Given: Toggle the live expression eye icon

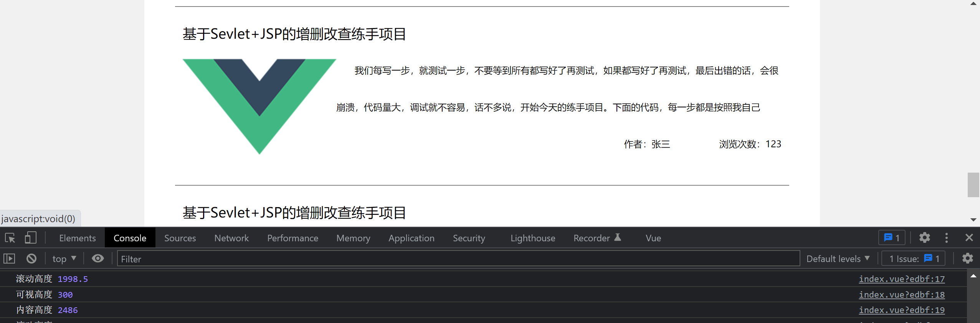Looking at the screenshot, I should point(98,259).
